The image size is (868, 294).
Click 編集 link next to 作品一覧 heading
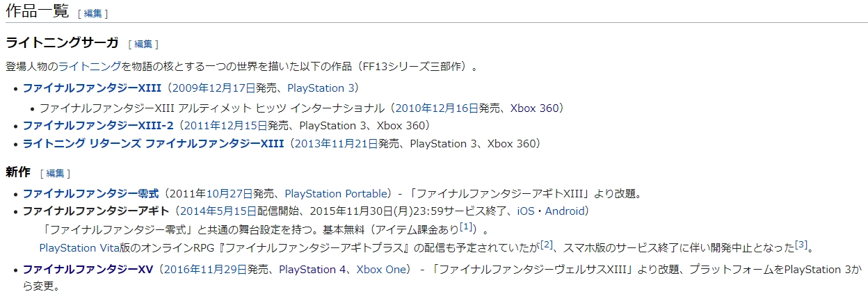click(x=93, y=13)
